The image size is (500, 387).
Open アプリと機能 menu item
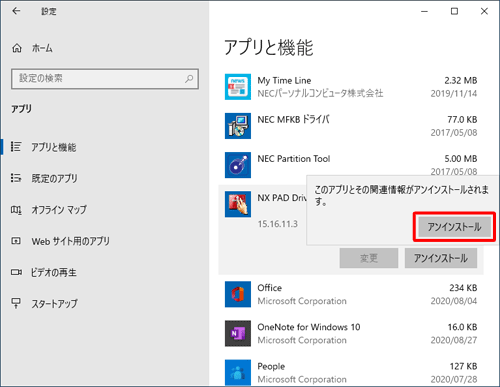(54, 147)
